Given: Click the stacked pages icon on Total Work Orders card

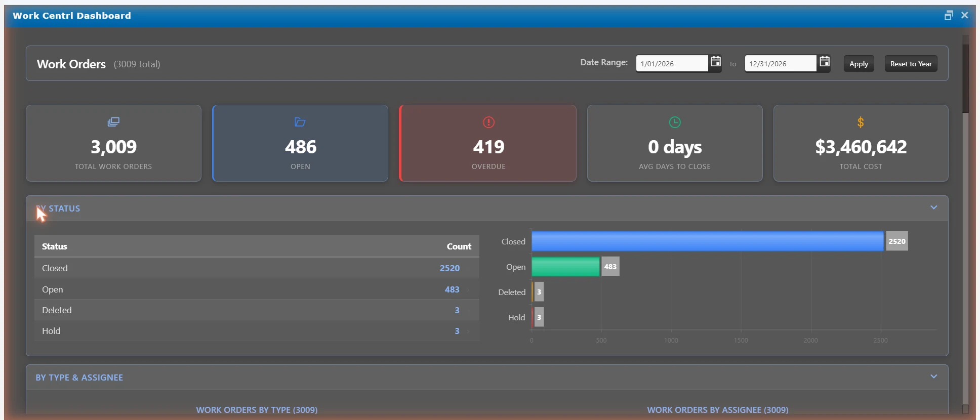Looking at the screenshot, I should [113, 122].
